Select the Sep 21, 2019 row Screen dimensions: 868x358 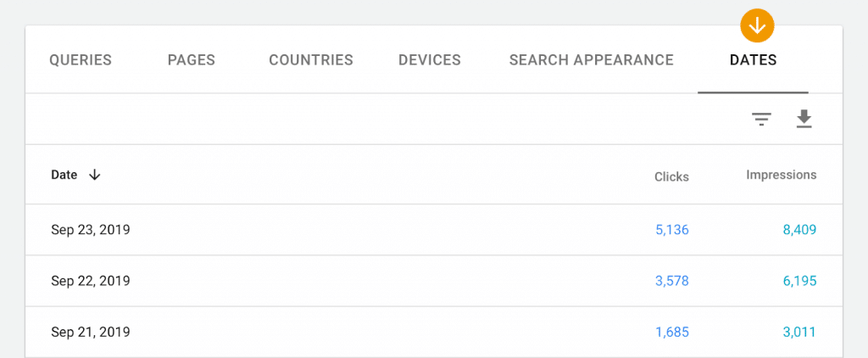coord(91,332)
